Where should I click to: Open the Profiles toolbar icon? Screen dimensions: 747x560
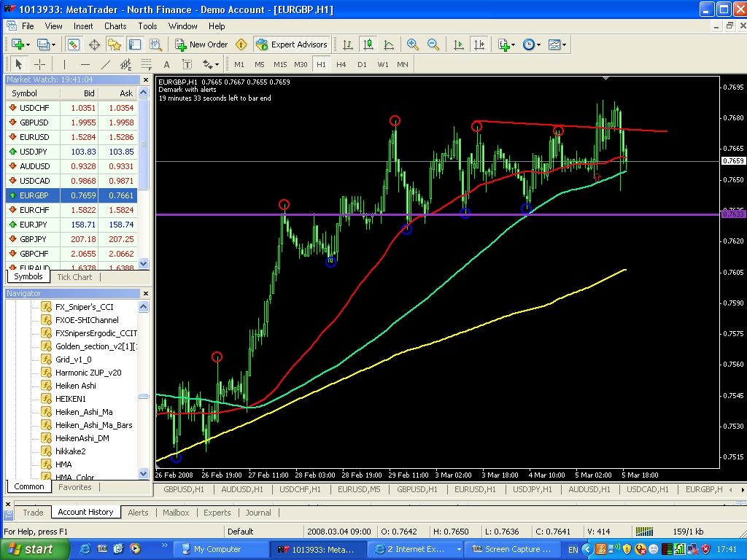tap(46, 44)
